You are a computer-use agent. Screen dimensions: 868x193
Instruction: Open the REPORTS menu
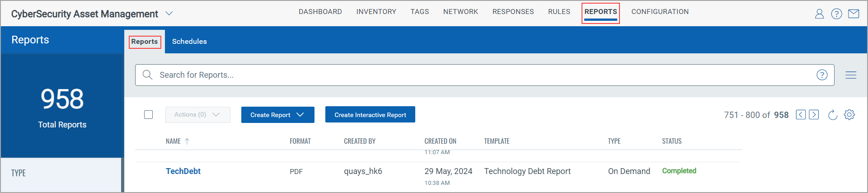[601, 12]
